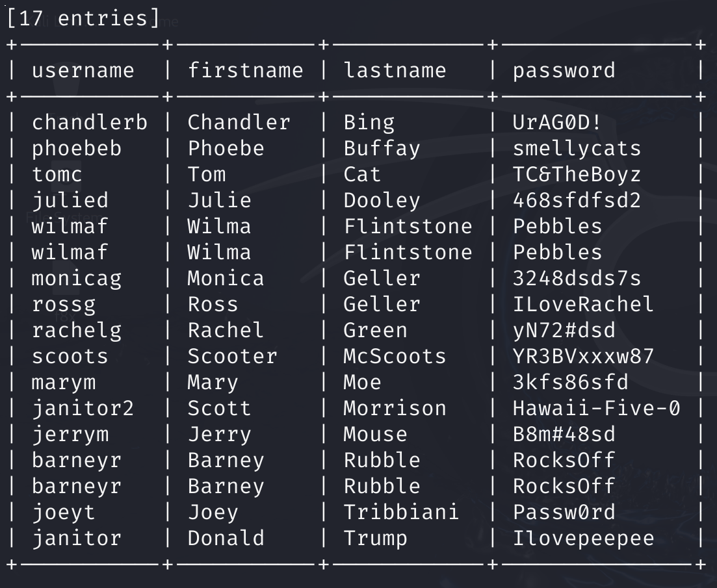Click the username column header
Image resolution: width=717 pixels, height=588 pixels.
coord(83,71)
